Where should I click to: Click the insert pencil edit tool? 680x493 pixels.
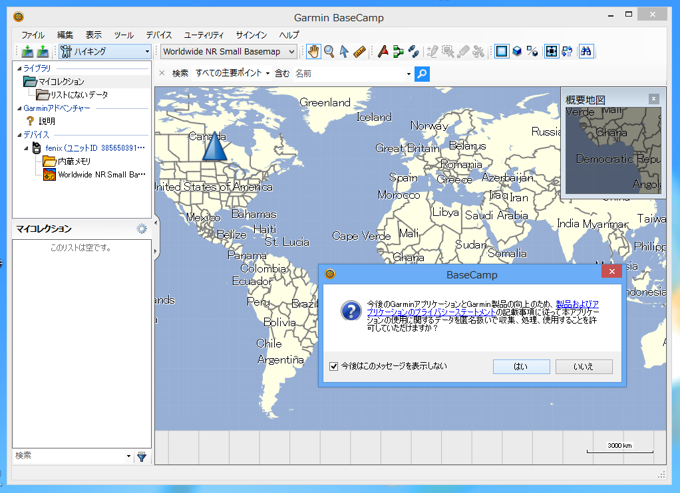coord(432,52)
